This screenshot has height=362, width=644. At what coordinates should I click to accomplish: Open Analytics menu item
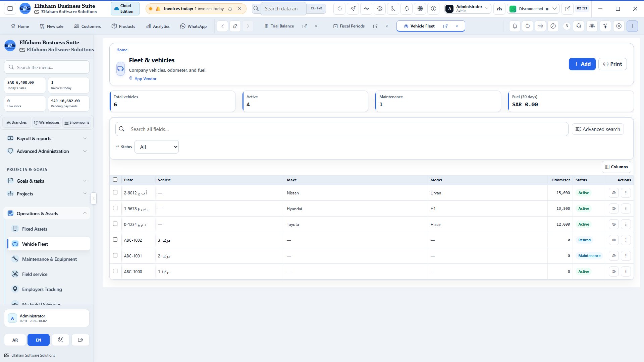tap(158, 26)
